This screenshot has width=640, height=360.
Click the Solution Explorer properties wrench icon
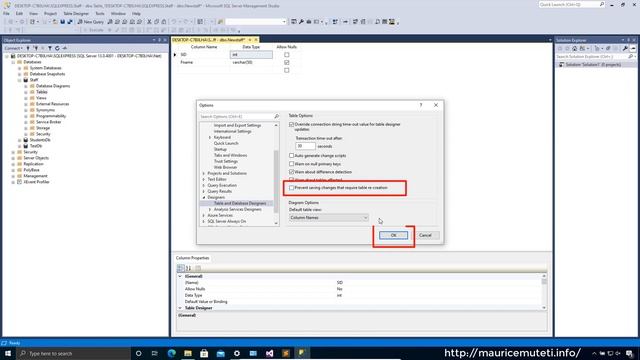(625, 48)
